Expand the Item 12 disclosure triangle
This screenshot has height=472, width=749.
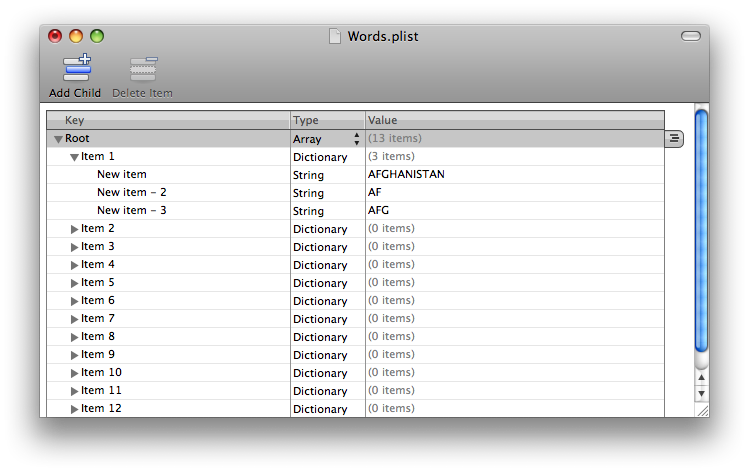(74, 409)
